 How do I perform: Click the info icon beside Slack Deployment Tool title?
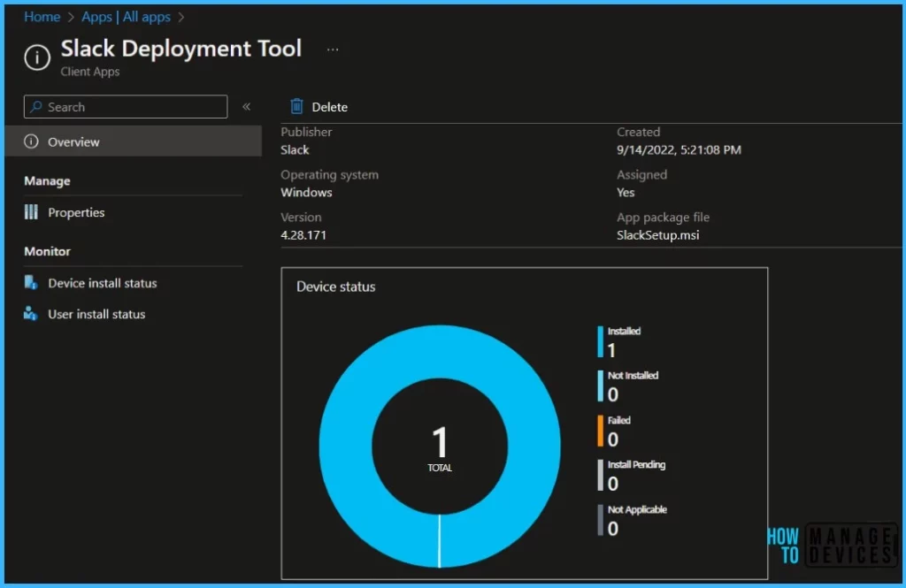pyautogui.click(x=37, y=57)
